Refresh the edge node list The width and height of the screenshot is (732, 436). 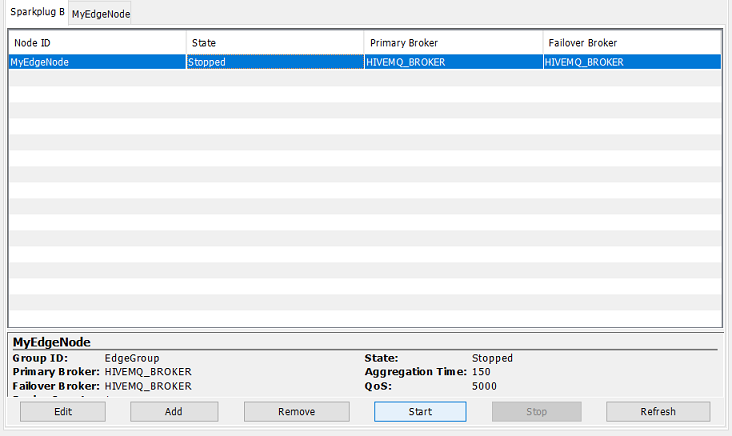(x=658, y=412)
